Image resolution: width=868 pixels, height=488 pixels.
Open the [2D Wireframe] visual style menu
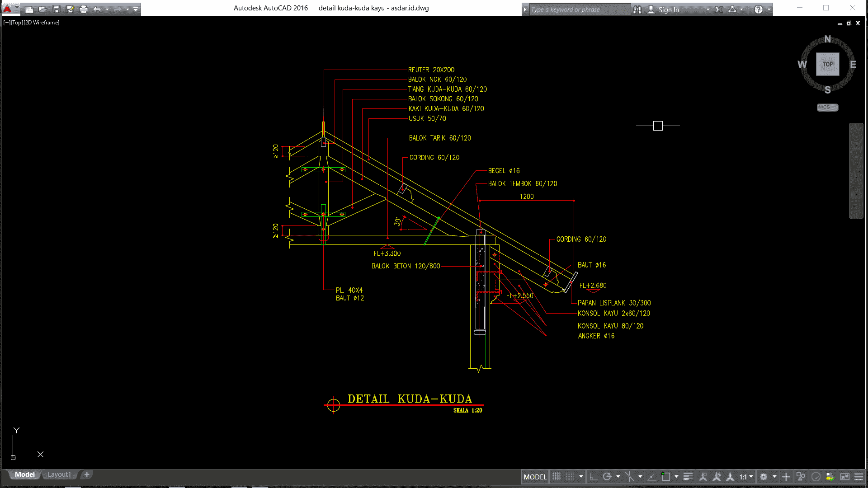[42, 23]
